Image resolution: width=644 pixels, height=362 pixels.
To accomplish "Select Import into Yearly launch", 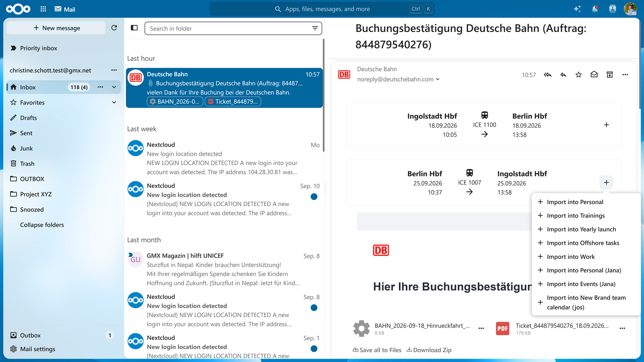I will point(581,229).
